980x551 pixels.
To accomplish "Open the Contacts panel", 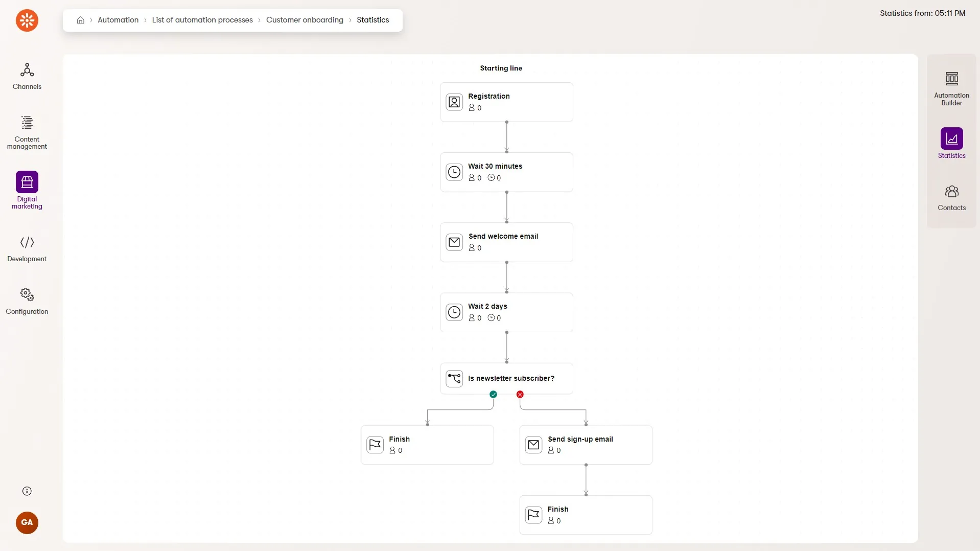I will pos(951,198).
